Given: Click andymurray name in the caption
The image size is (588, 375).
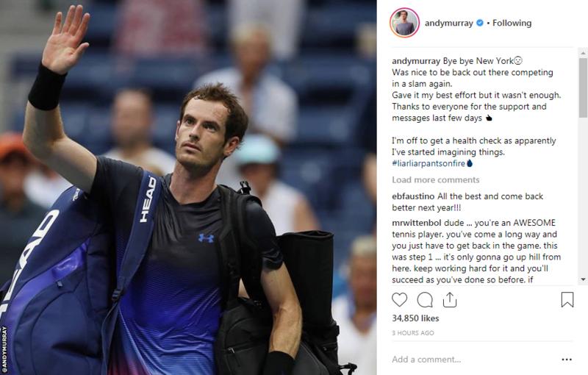Looking at the screenshot, I should [x=416, y=61].
